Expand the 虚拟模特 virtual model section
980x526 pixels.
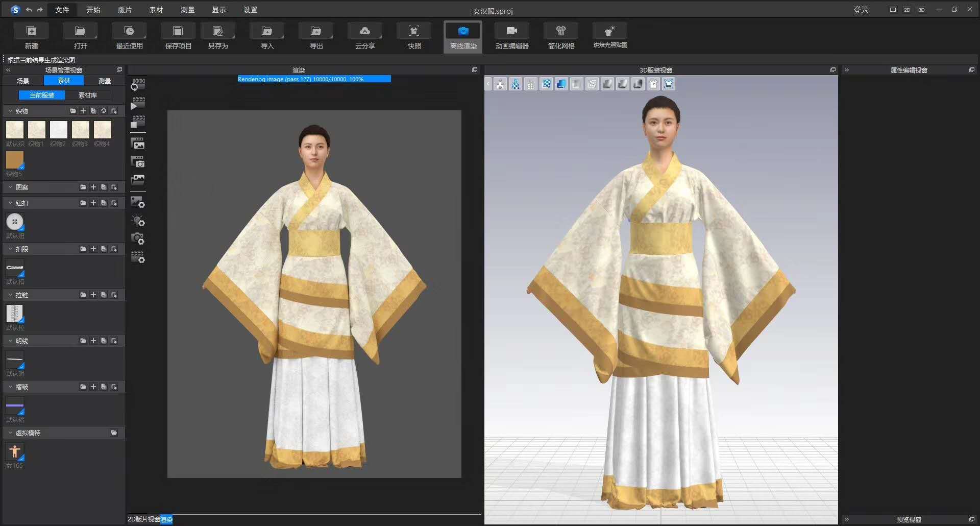[x=10, y=432]
